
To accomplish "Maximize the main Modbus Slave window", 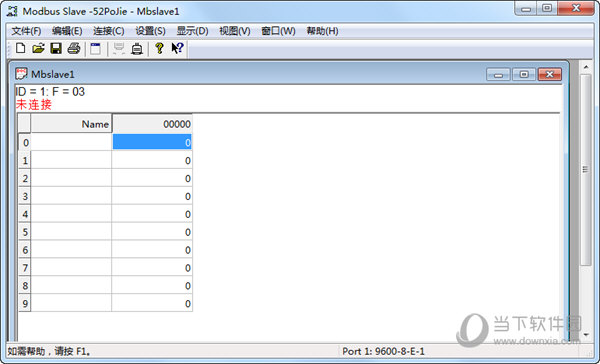I will tap(547, 8).
